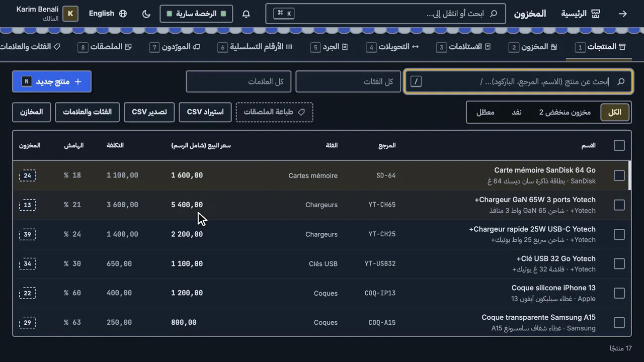Check the Coque silicone iPhone 13 row
Viewport: 644px width, 362px height.
(619, 293)
